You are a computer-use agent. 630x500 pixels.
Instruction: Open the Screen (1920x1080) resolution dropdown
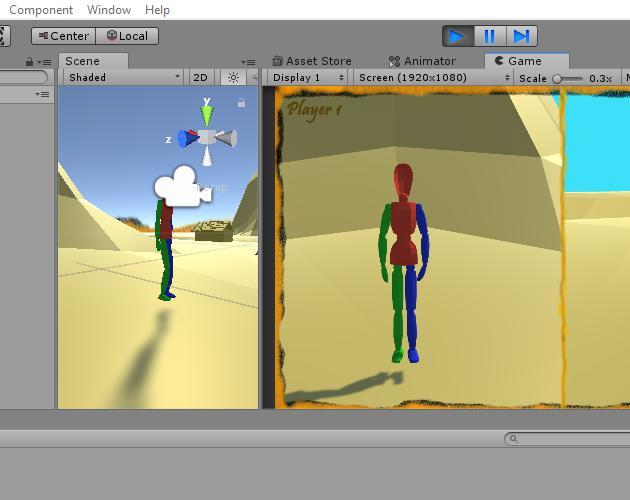click(x=432, y=77)
